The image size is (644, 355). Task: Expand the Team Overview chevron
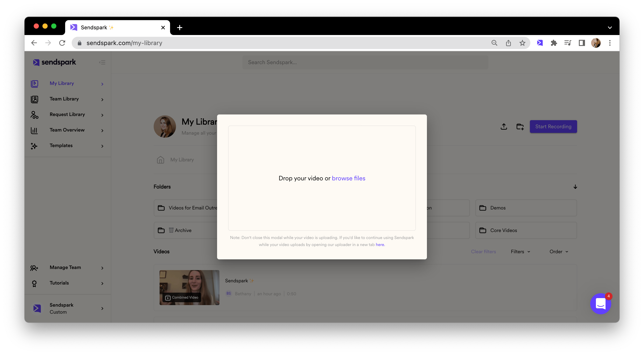coord(102,131)
